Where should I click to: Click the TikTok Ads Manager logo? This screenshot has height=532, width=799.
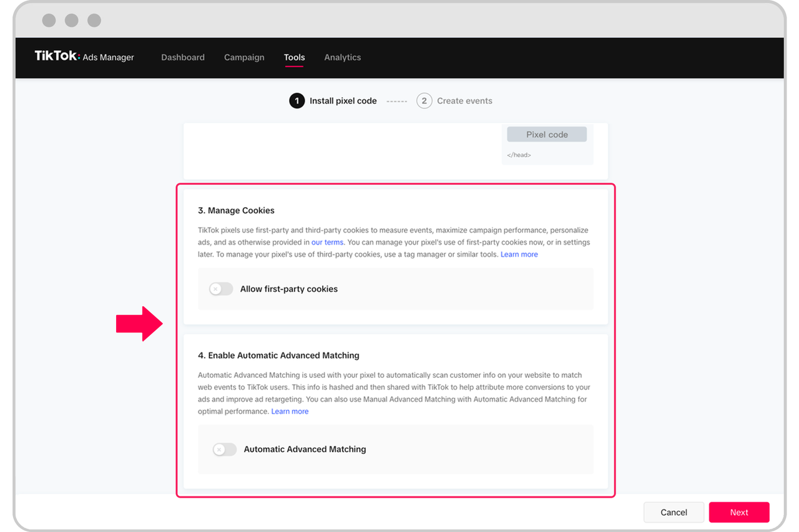pos(84,57)
